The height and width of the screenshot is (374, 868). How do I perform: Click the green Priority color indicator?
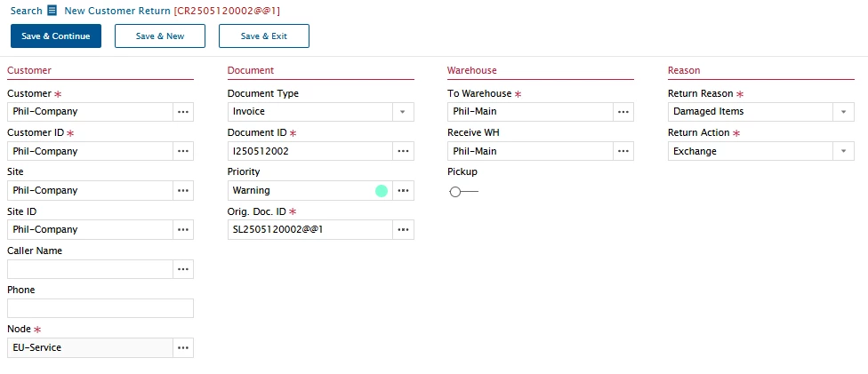[382, 191]
